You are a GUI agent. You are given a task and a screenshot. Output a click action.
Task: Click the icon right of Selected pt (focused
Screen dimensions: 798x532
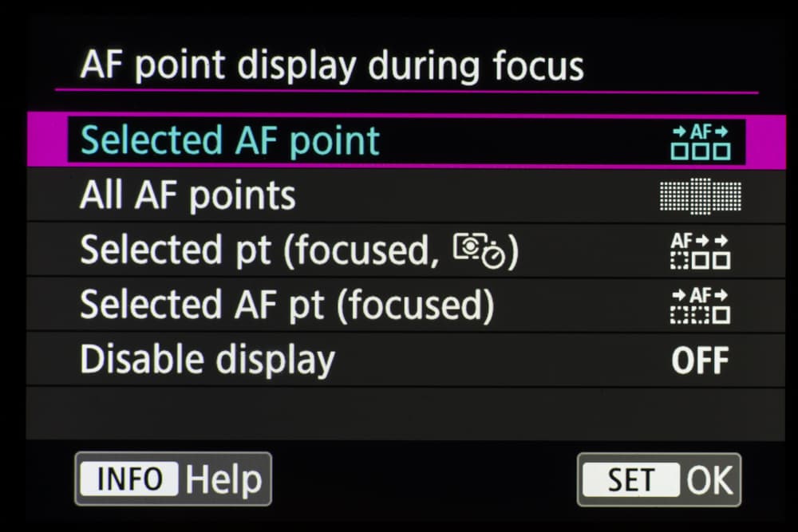[700, 250]
